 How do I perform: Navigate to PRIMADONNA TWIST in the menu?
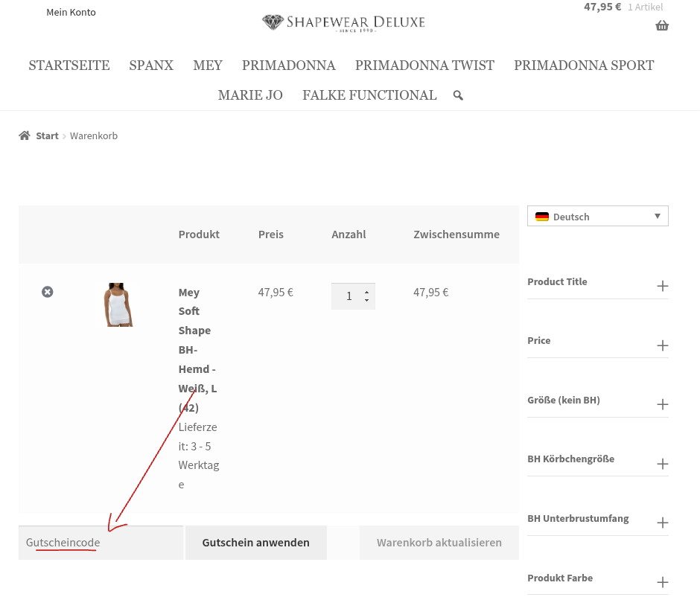click(424, 66)
